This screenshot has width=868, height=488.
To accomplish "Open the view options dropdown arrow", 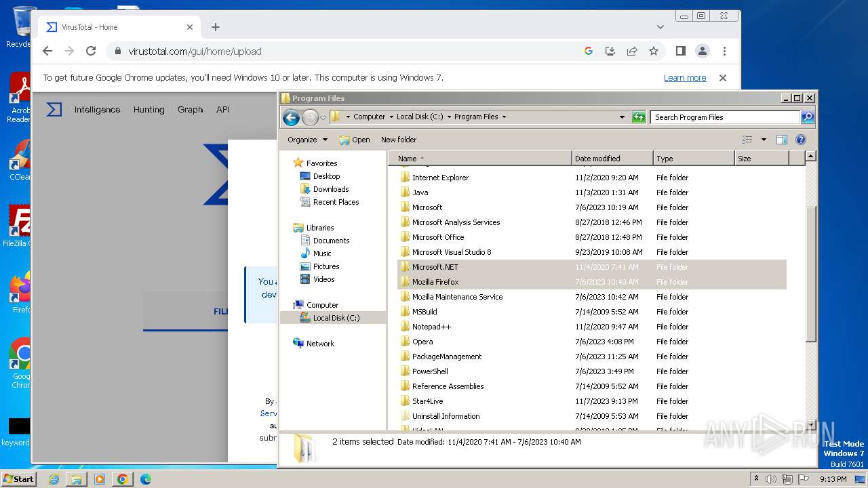I will click(x=764, y=140).
